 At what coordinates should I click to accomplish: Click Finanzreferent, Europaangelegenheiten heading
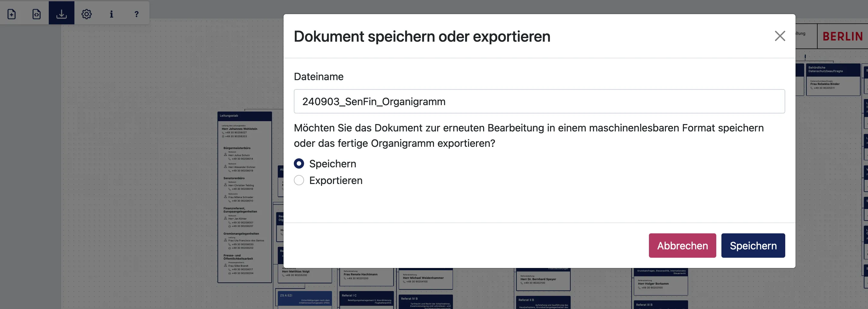coord(240,210)
